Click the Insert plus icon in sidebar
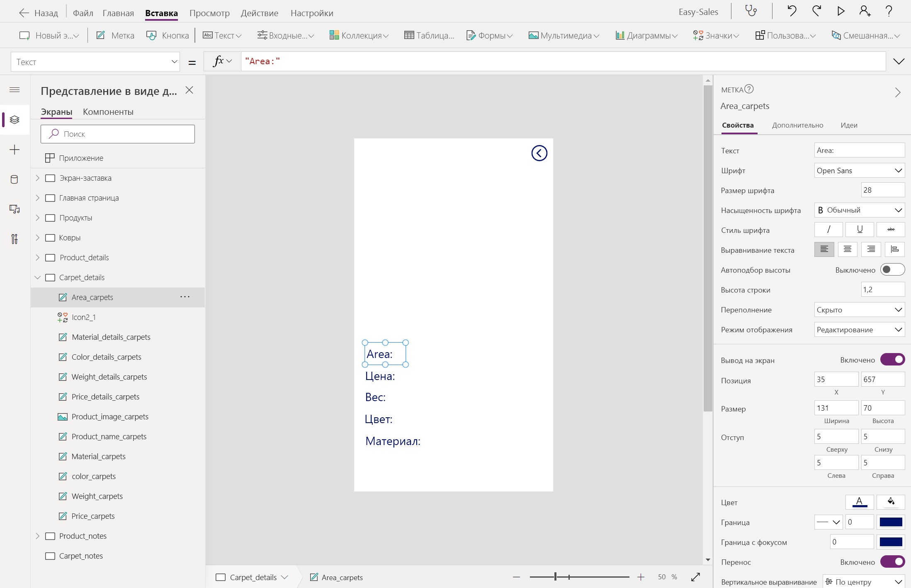 15,150
